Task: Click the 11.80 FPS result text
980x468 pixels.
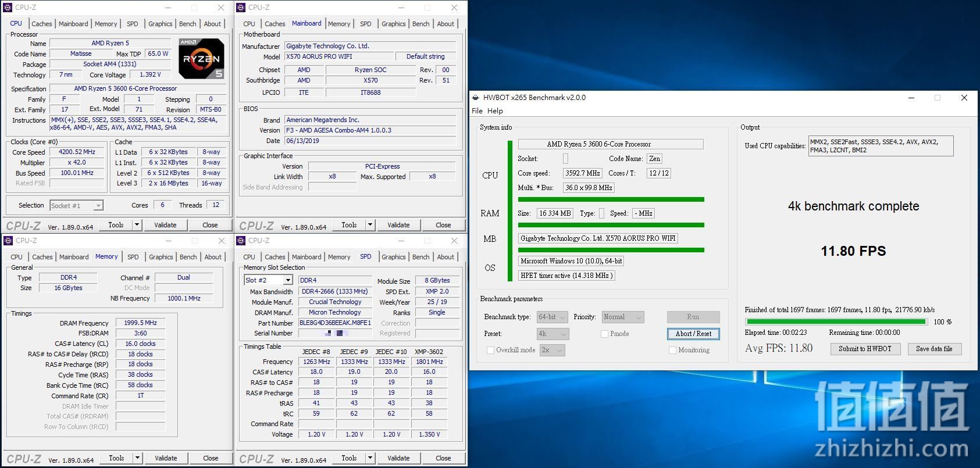Action: (853, 251)
